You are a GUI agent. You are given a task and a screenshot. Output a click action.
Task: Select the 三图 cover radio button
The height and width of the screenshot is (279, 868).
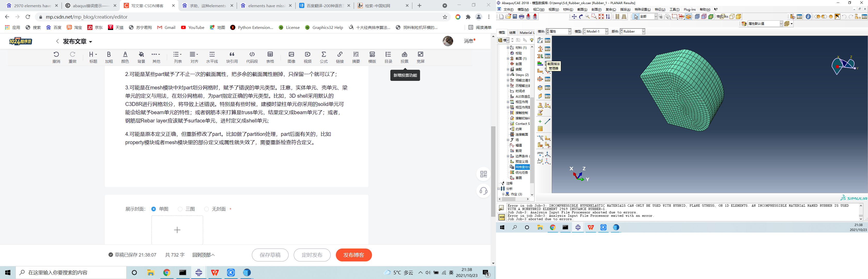[x=180, y=209]
